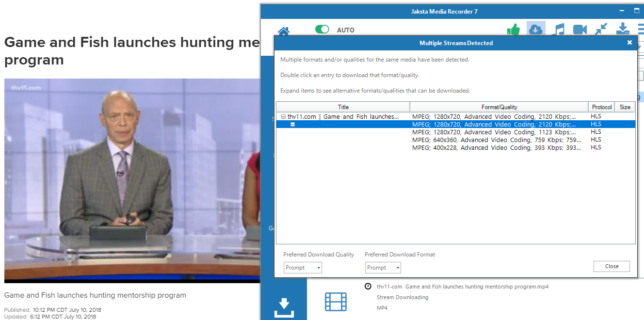644x320 pixels.
Task: Click the Close button in the dialog
Action: [612, 266]
